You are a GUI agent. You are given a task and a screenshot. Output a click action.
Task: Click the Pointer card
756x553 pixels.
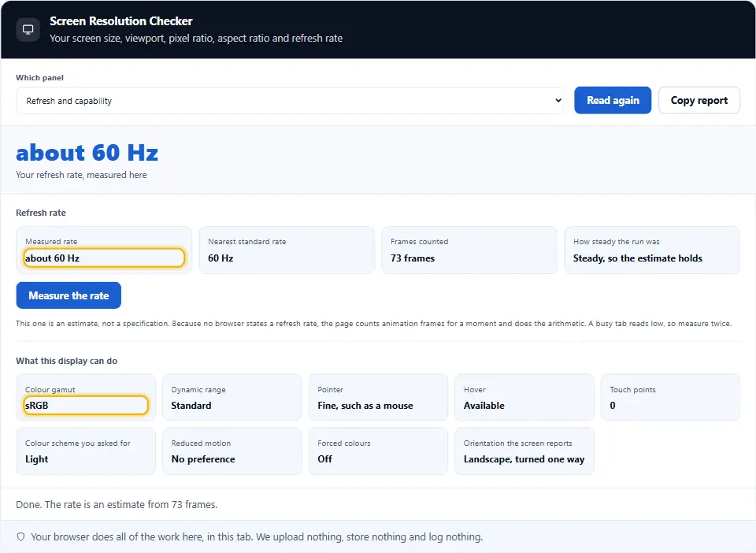378,397
